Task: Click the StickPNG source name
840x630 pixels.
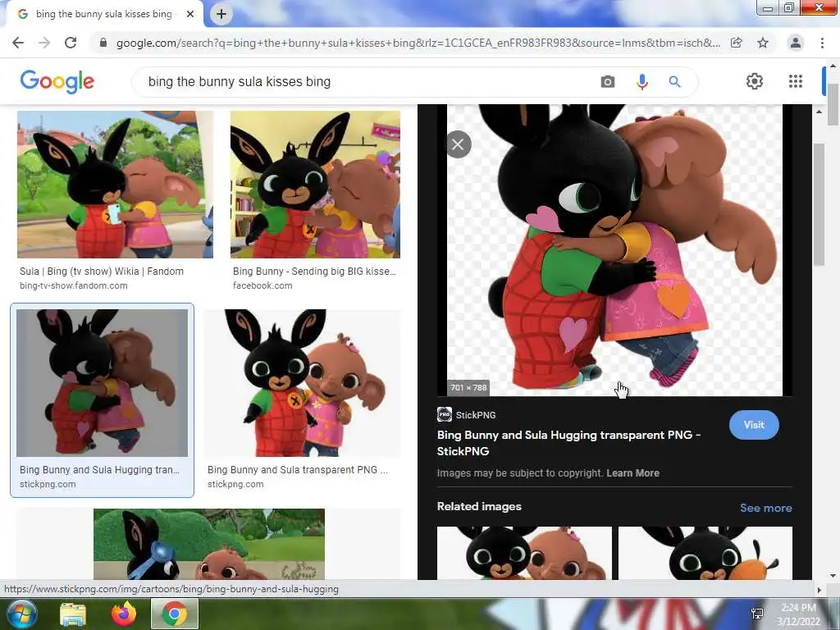Action: (x=476, y=415)
